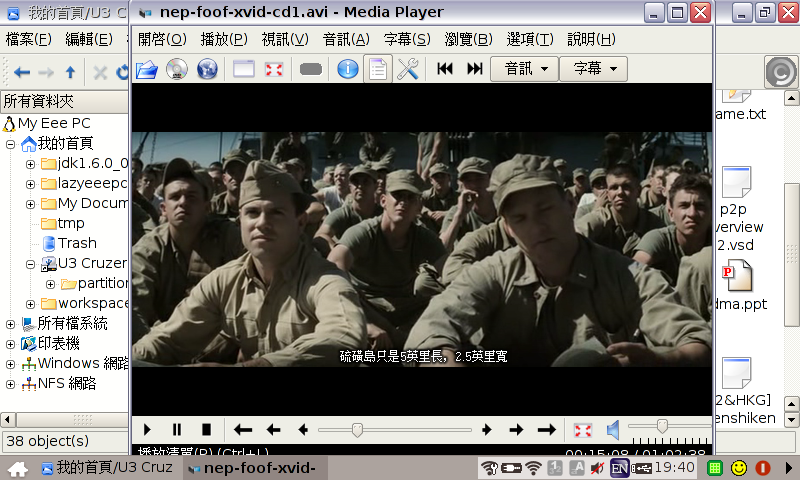Screen dimensions: 800x480
Task: Click the open URL globe icon
Action: [x=207, y=69]
